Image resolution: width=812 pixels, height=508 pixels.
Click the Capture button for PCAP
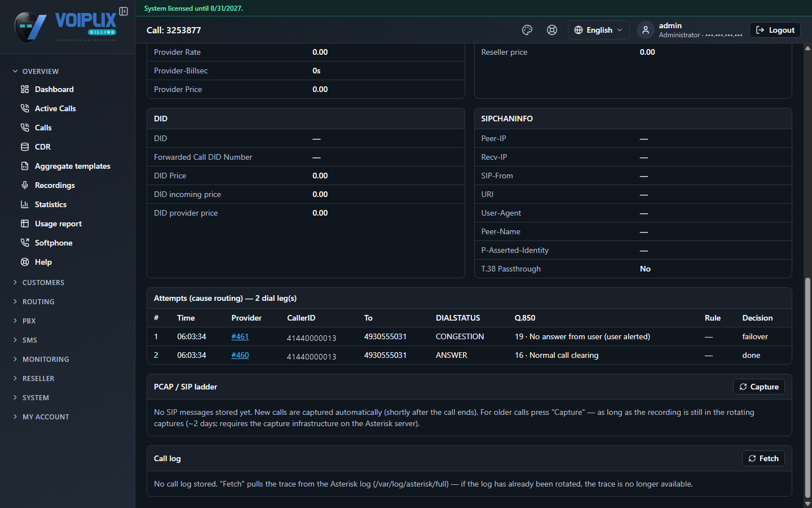coord(758,387)
